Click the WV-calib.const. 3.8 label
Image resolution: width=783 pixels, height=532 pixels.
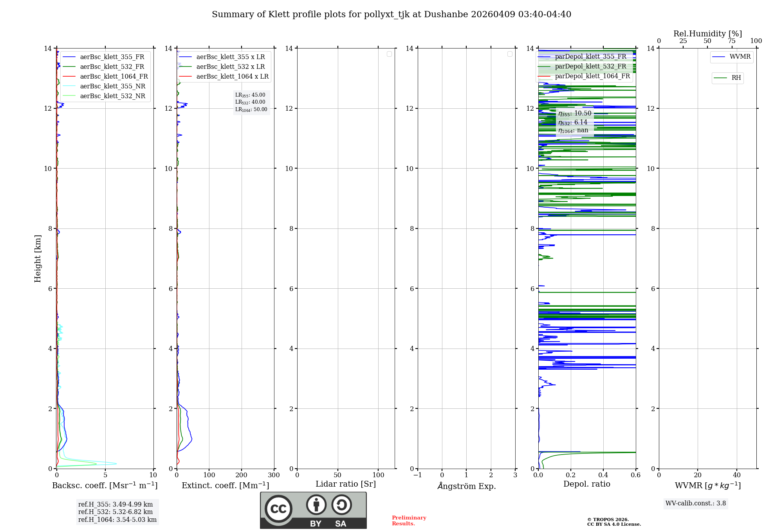coord(695,503)
